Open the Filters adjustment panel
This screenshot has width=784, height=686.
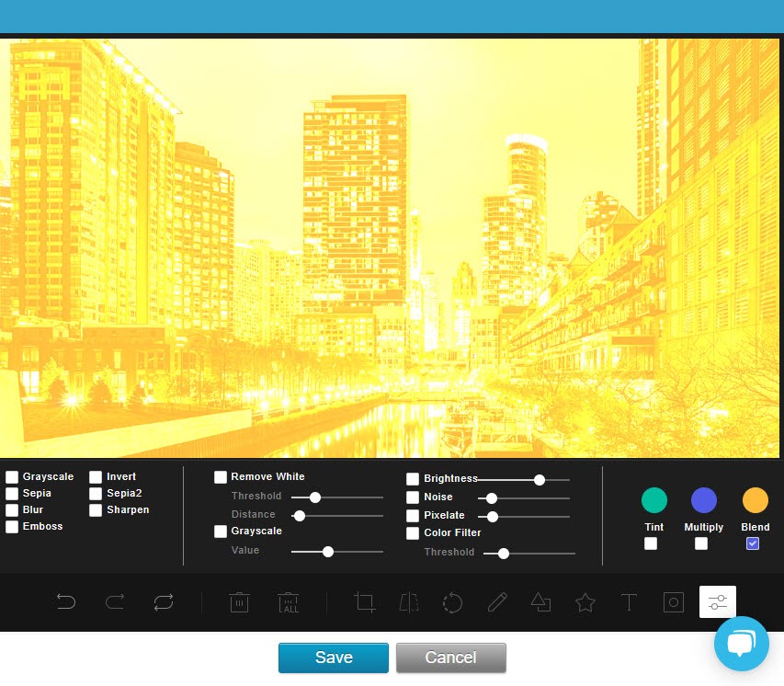point(717,602)
